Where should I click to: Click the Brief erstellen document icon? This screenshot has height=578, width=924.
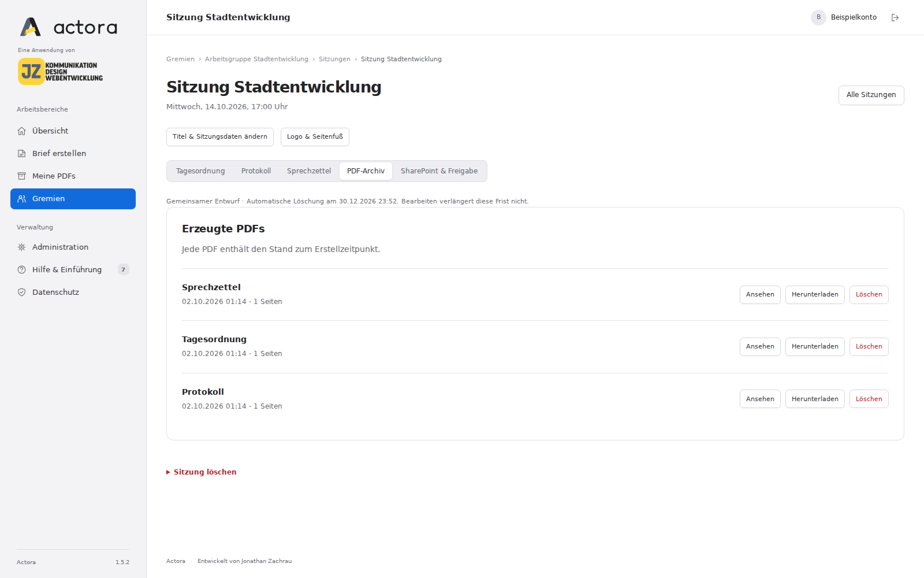coord(21,154)
